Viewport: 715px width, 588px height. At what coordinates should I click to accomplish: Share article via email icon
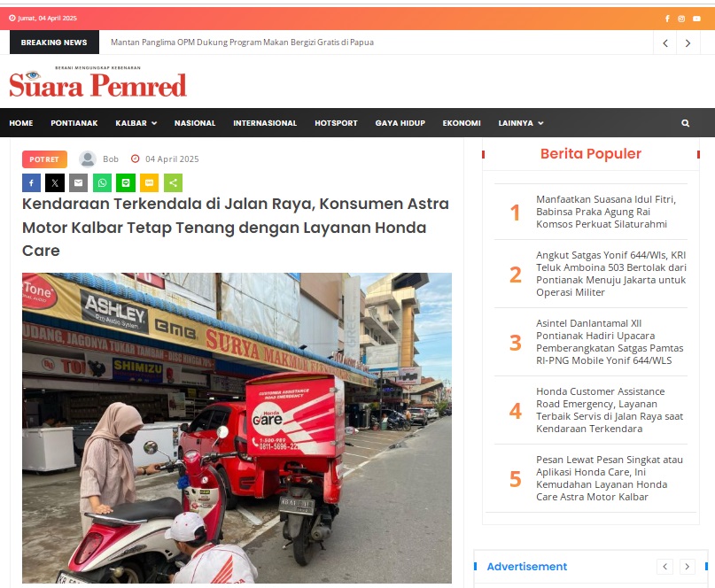click(79, 182)
